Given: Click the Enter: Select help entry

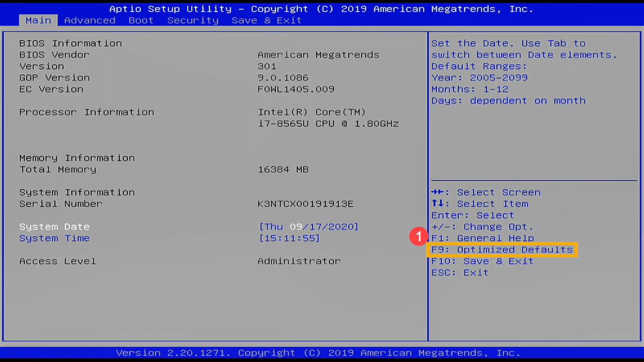Looking at the screenshot, I should 473,215.
